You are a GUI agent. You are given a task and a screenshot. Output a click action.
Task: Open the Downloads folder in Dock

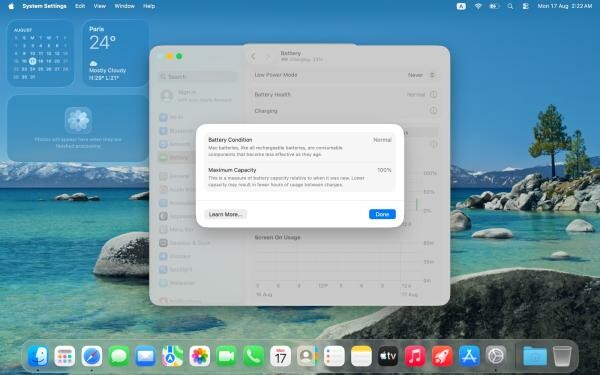pos(535,356)
